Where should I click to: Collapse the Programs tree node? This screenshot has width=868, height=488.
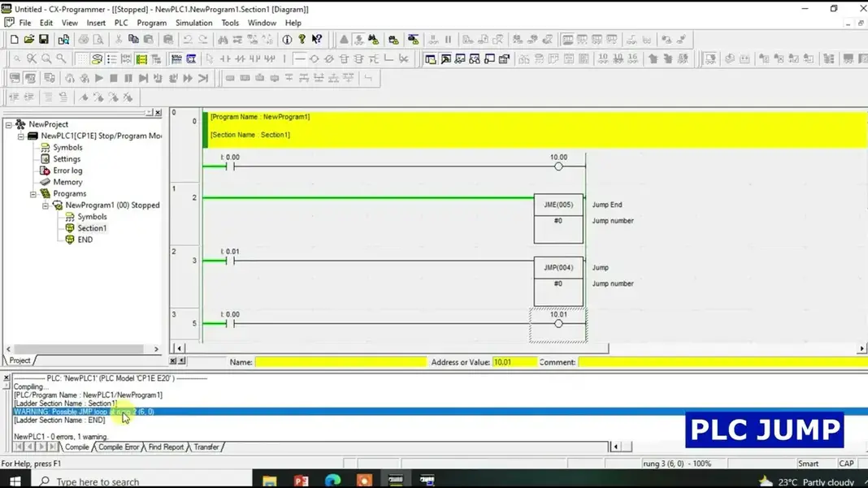(33, 194)
